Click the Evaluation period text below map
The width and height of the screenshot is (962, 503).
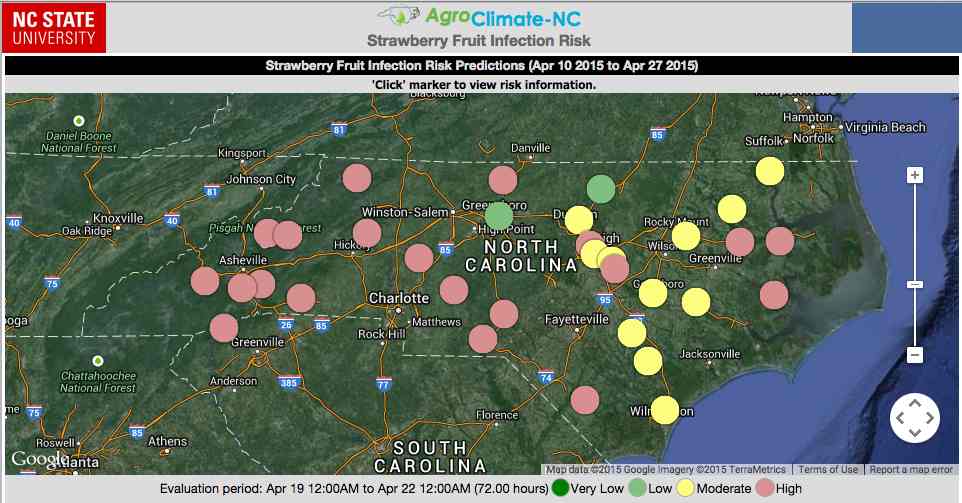point(354,489)
